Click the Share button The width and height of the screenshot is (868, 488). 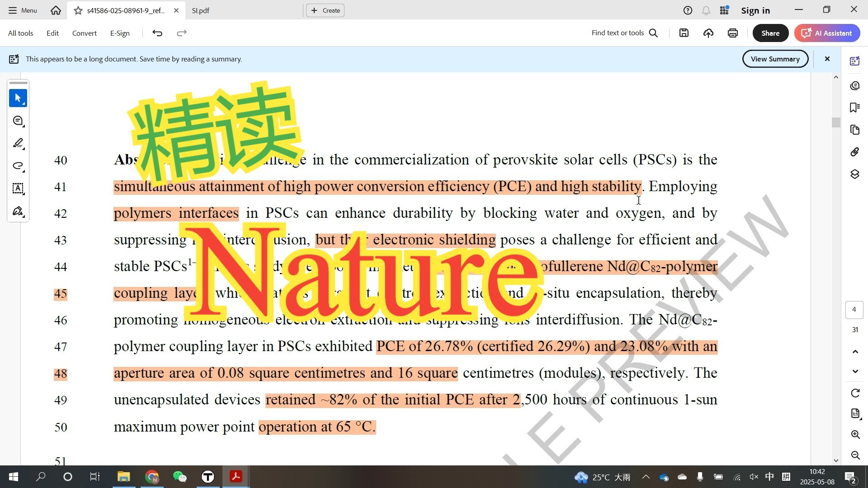point(770,33)
